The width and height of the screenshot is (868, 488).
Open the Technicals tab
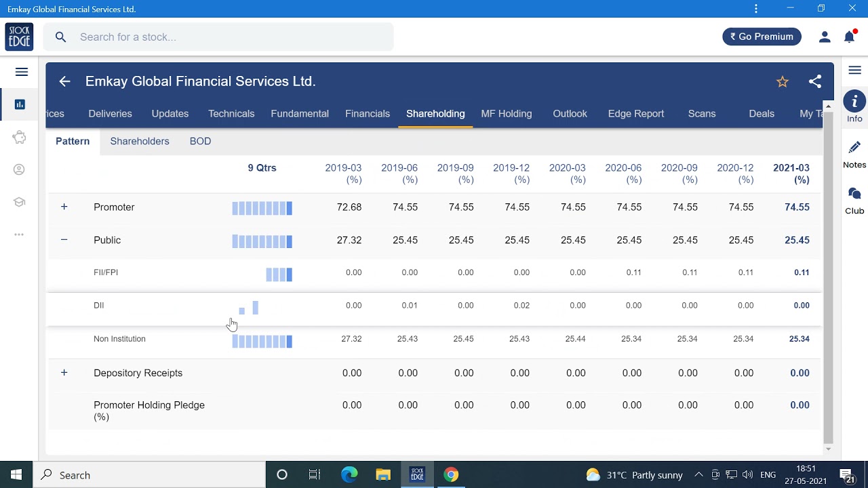(x=231, y=114)
